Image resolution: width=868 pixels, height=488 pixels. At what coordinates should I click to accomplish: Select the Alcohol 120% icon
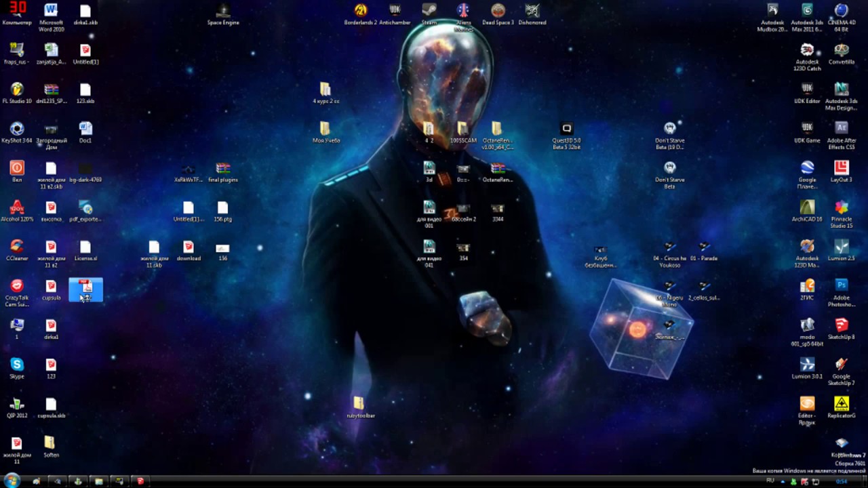(x=17, y=210)
